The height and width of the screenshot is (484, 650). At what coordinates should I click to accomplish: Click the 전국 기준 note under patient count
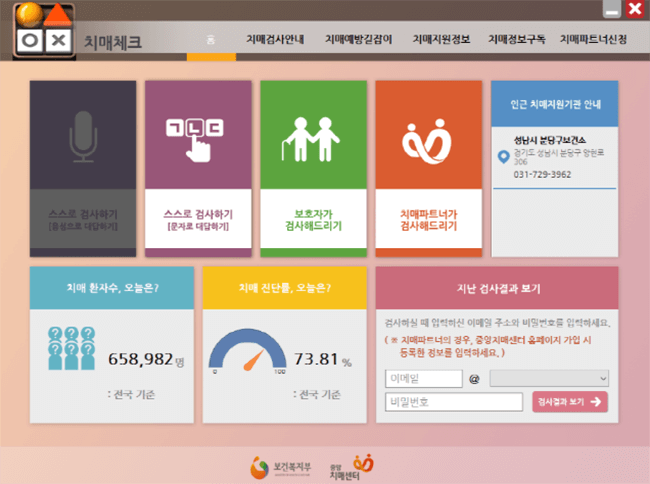131,394
